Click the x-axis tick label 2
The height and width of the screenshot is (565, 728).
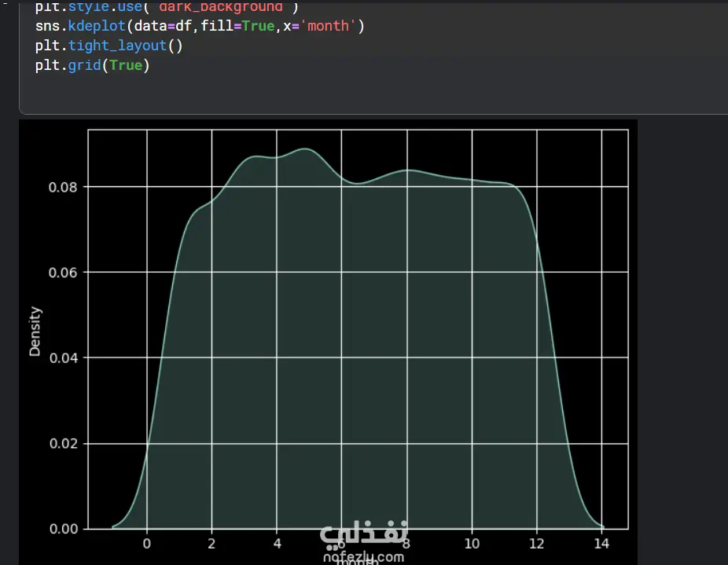click(211, 544)
